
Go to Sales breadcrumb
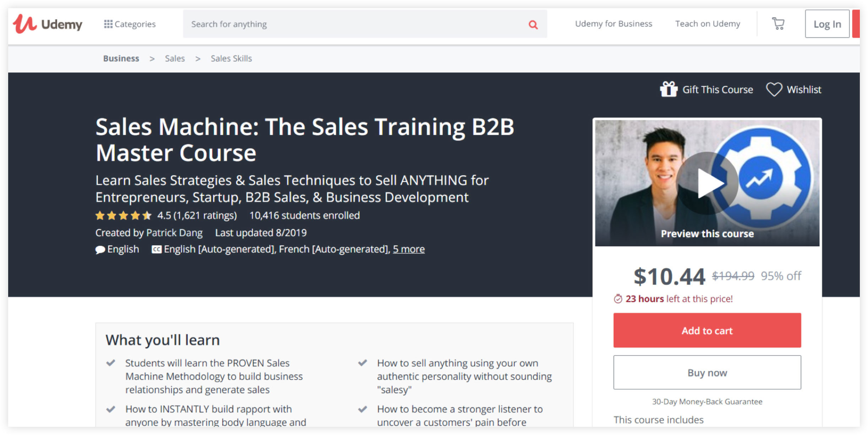pyautogui.click(x=175, y=59)
